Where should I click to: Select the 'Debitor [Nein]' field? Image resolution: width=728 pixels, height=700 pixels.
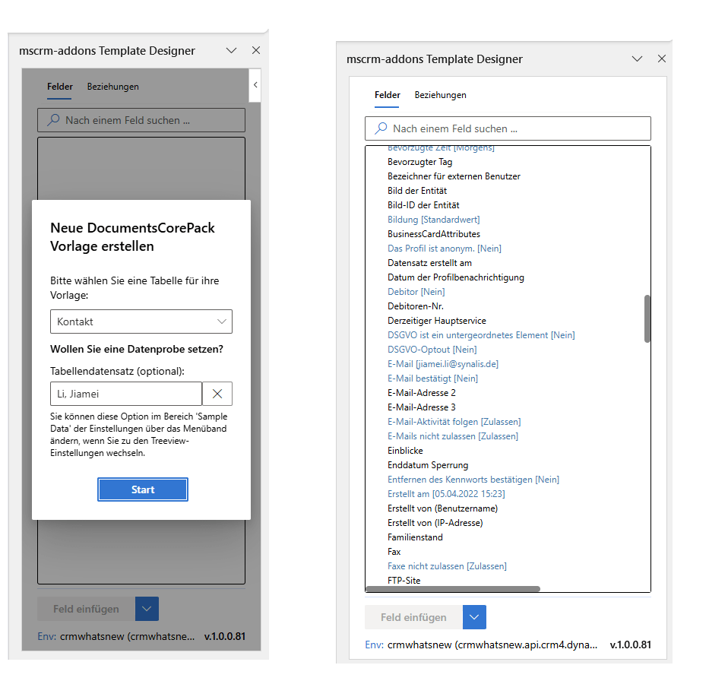point(416,292)
